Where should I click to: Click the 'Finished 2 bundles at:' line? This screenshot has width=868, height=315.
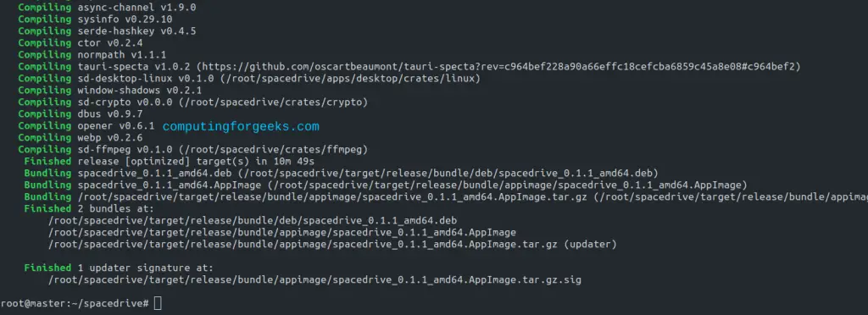point(89,209)
